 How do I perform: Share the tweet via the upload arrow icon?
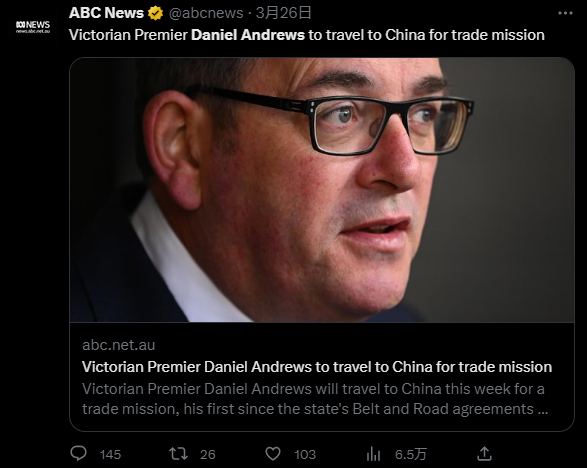pyautogui.click(x=484, y=453)
